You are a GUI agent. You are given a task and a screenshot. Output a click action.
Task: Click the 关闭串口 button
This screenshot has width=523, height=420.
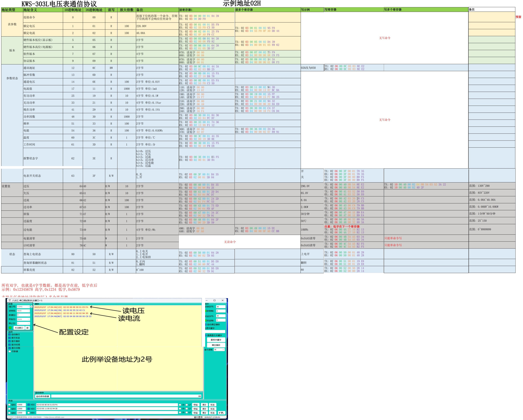(19, 328)
